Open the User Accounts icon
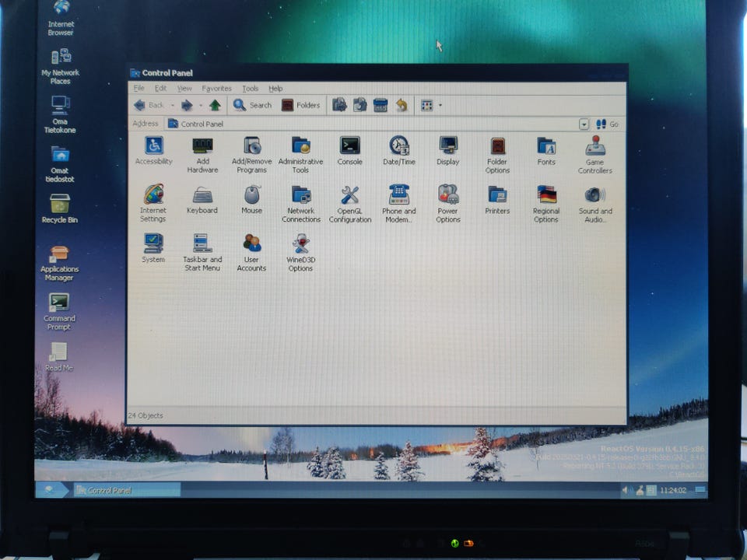Image resolution: width=747 pixels, height=560 pixels. 251,243
